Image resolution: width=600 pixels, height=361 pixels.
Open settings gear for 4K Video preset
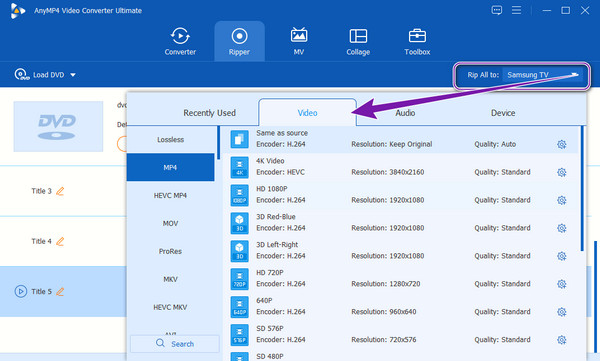tap(561, 172)
